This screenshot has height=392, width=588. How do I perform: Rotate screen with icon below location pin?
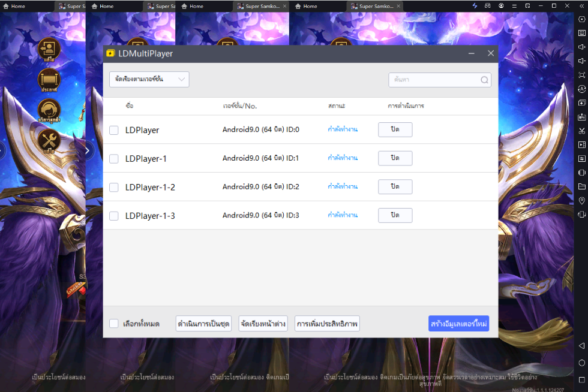click(x=581, y=215)
